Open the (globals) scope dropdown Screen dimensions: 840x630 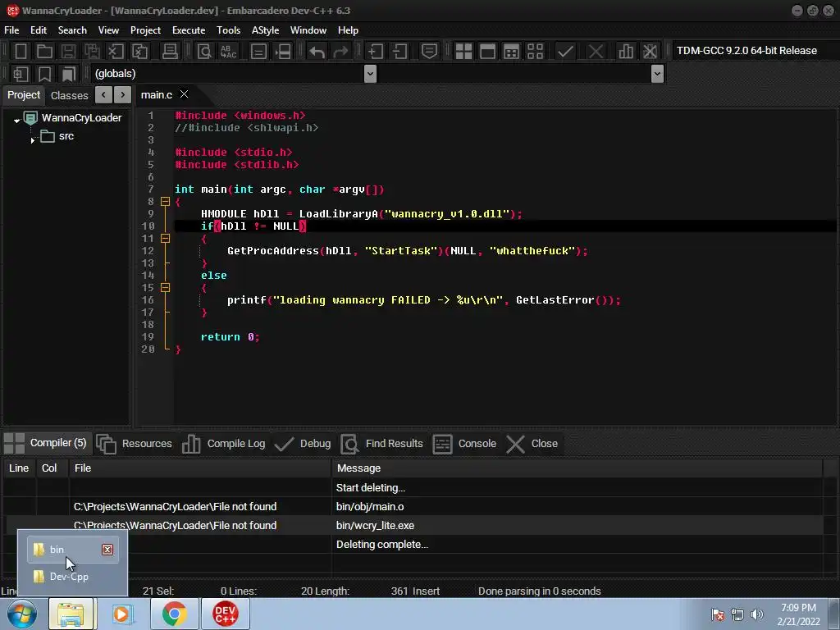click(370, 73)
